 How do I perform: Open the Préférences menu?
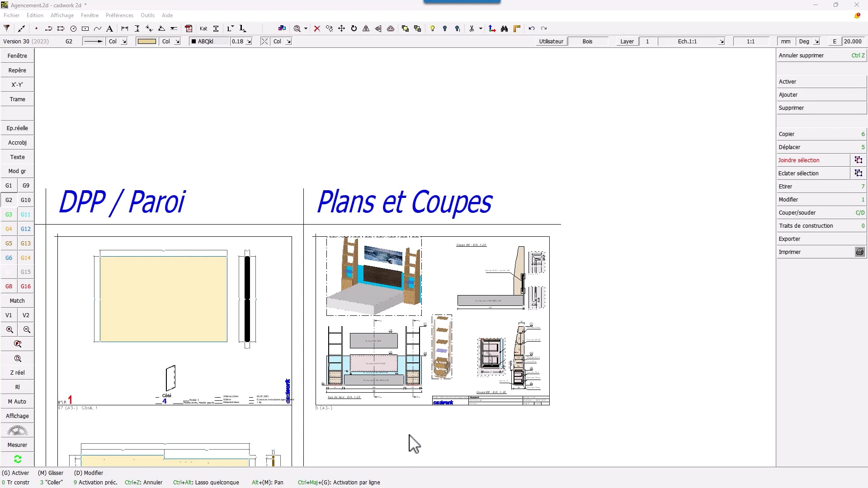point(119,15)
